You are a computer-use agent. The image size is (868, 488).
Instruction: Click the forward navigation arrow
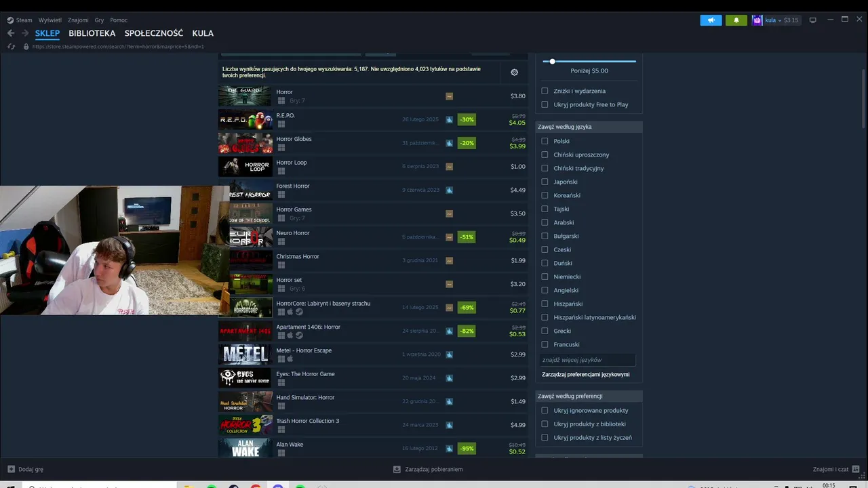[25, 33]
